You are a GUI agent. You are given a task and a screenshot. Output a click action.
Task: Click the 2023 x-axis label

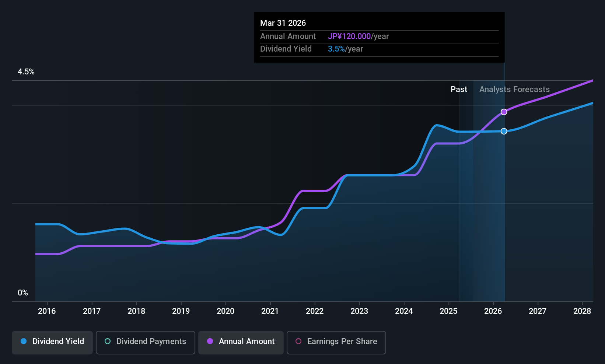359,311
